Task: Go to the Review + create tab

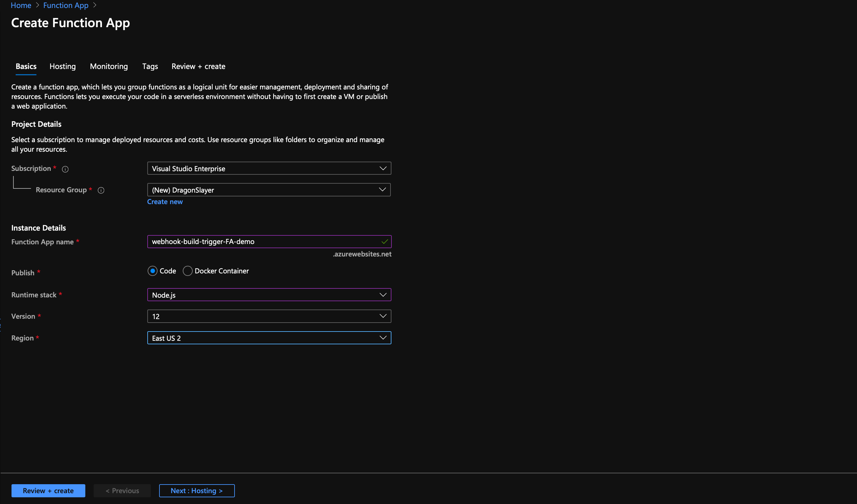Action: pyautogui.click(x=198, y=66)
